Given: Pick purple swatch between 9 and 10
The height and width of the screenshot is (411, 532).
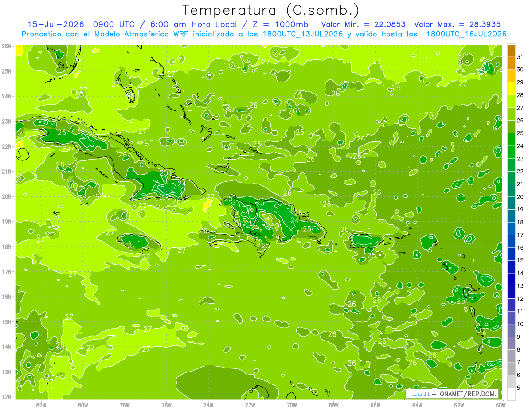Looking at the screenshot, I should 512,330.
